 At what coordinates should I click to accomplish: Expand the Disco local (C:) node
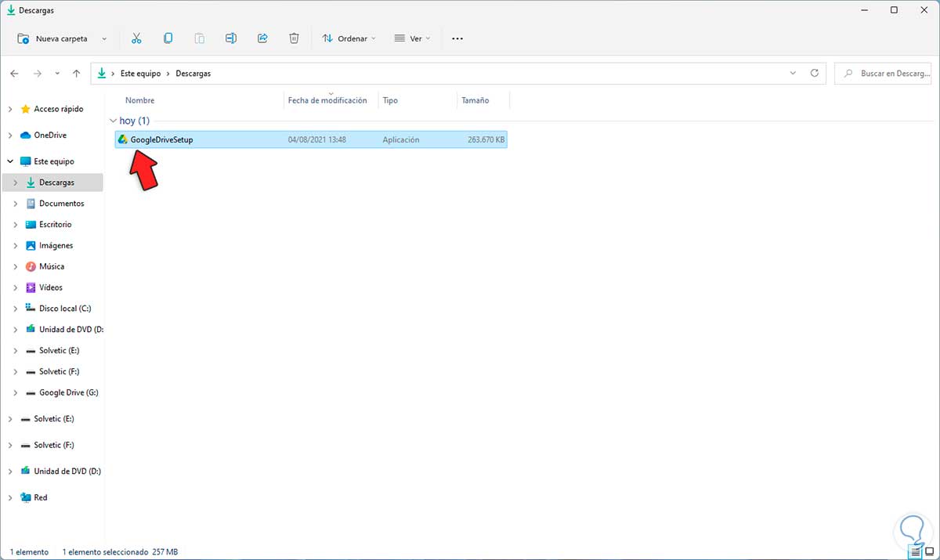tap(16, 309)
